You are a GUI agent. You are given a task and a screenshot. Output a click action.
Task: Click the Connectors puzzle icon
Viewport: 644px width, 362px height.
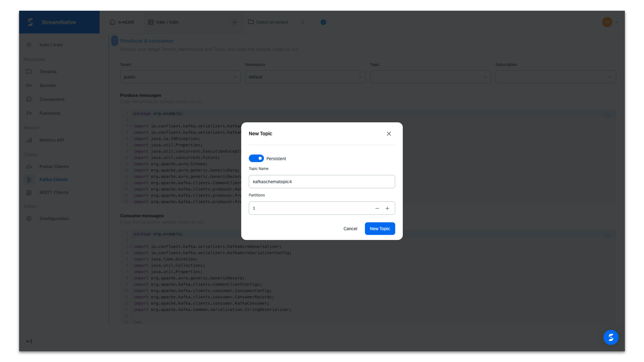pyautogui.click(x=29, y=99)
